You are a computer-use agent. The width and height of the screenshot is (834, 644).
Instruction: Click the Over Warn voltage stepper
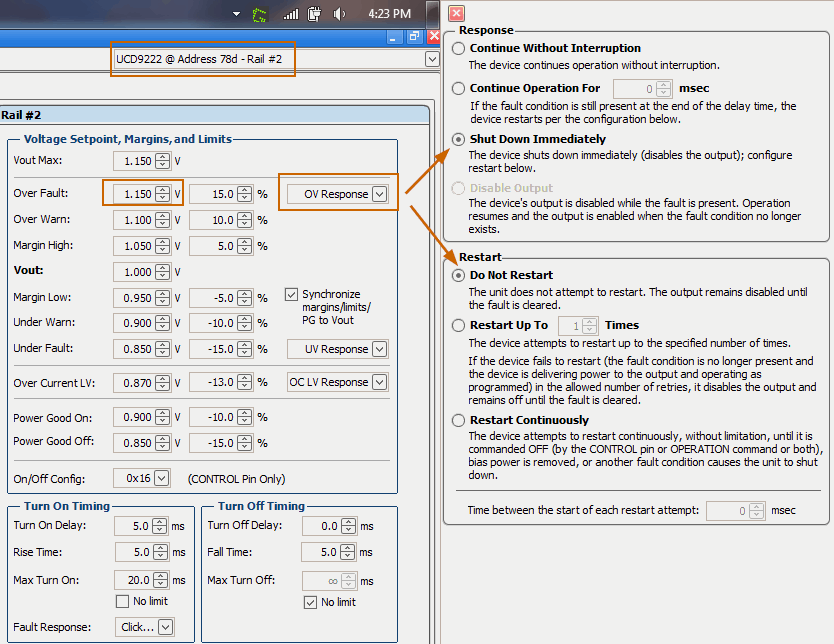coord(163,220)
